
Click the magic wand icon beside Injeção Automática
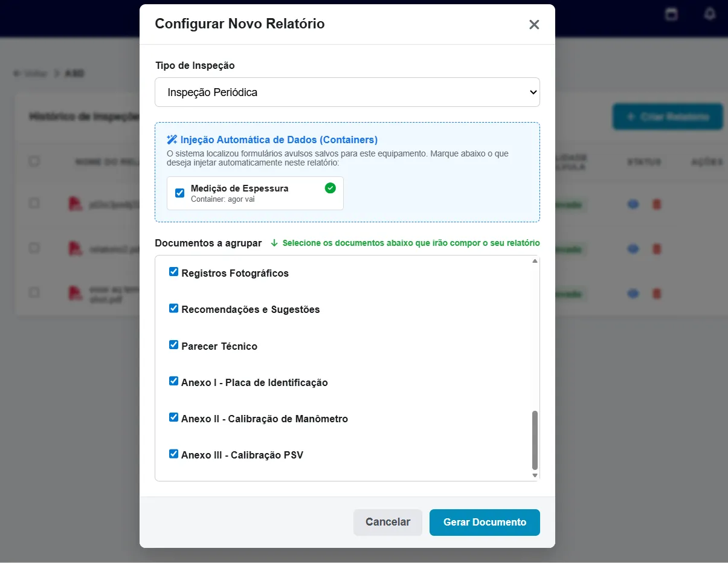172,140
